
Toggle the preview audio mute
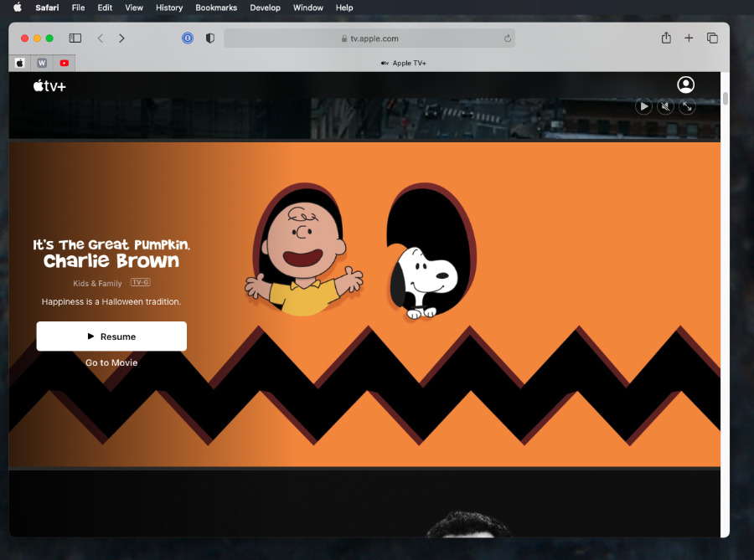665,106
